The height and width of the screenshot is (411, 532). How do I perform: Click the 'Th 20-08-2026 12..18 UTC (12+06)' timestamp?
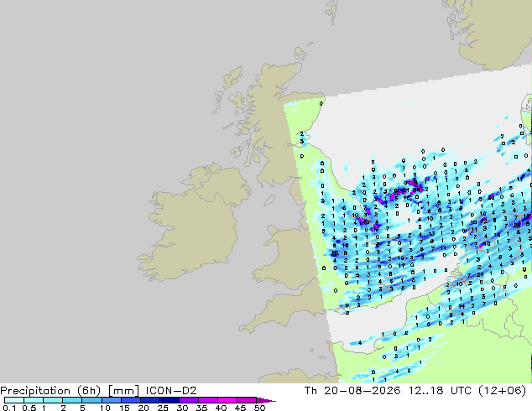tap(415, 391)
